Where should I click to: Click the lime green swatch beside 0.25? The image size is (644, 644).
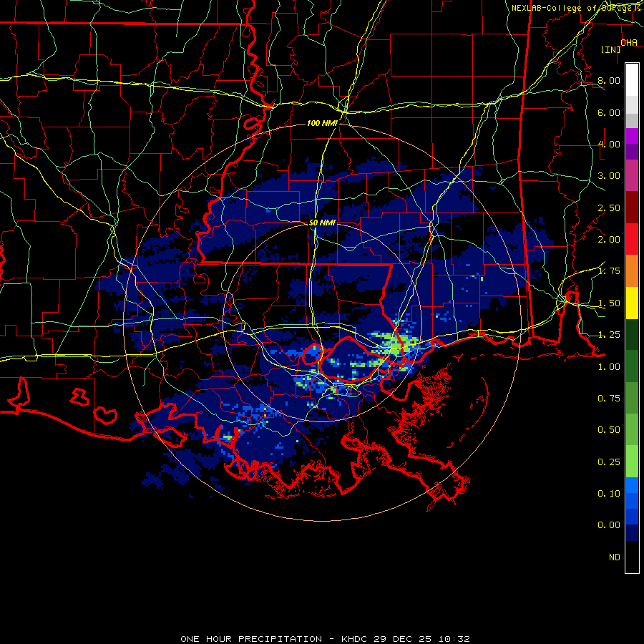(x=632, y=461)
